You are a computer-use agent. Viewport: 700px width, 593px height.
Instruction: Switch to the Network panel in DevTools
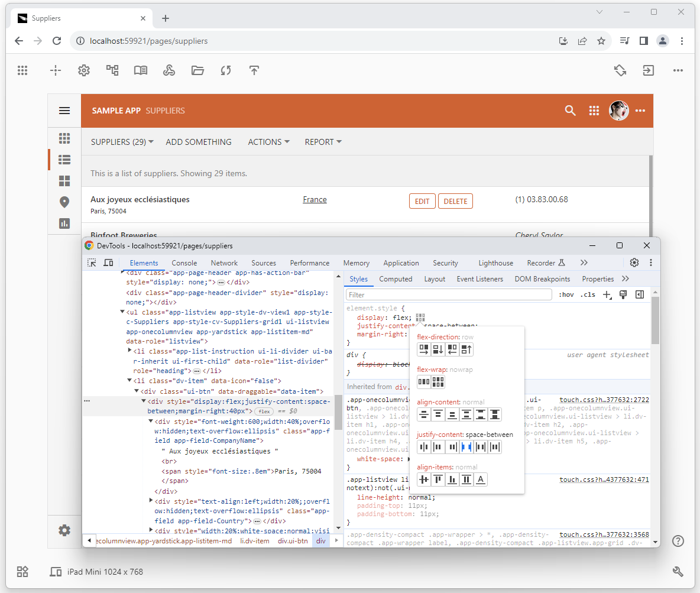(224, 263)
